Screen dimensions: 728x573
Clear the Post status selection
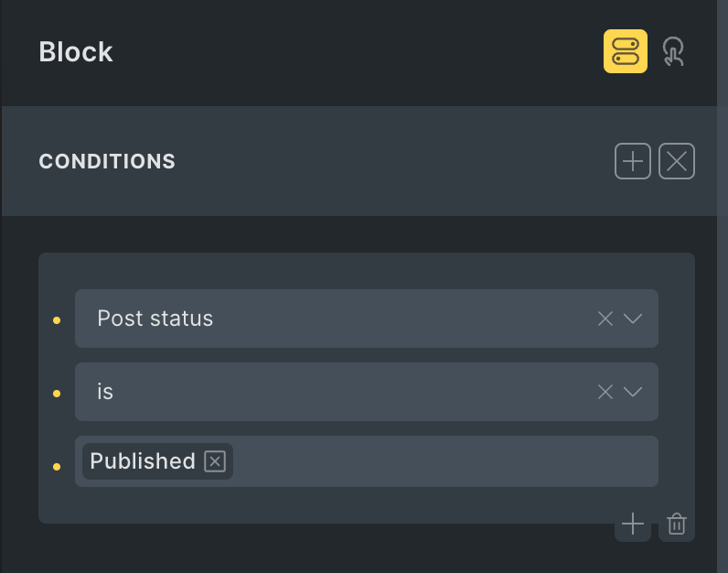605,319
